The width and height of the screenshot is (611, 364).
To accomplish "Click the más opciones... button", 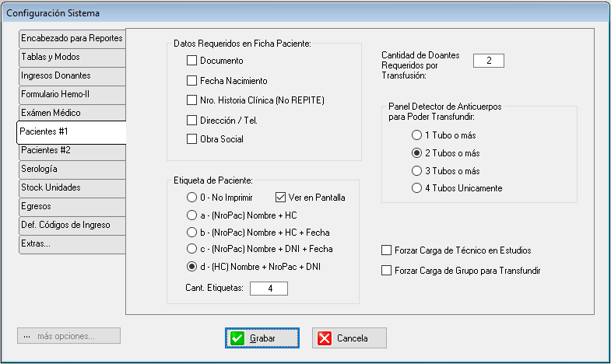I will click(x=68, y=336).
